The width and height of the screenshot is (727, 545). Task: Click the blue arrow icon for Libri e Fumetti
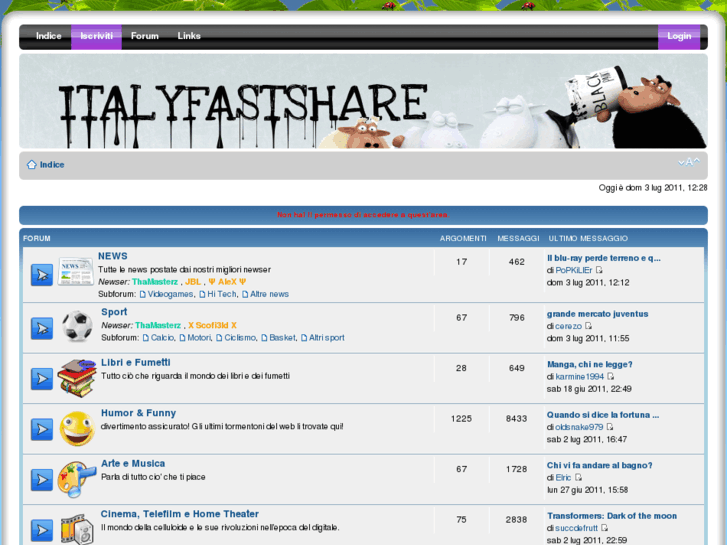42,379
